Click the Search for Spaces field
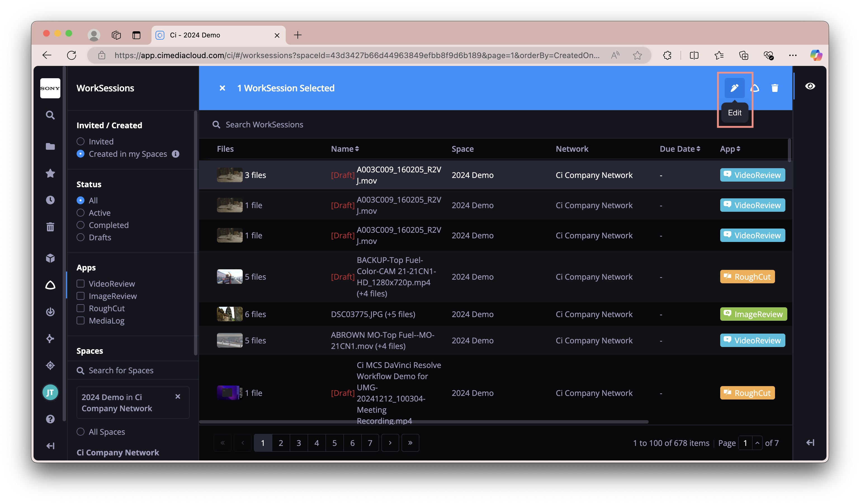 [x=133, y=370]
